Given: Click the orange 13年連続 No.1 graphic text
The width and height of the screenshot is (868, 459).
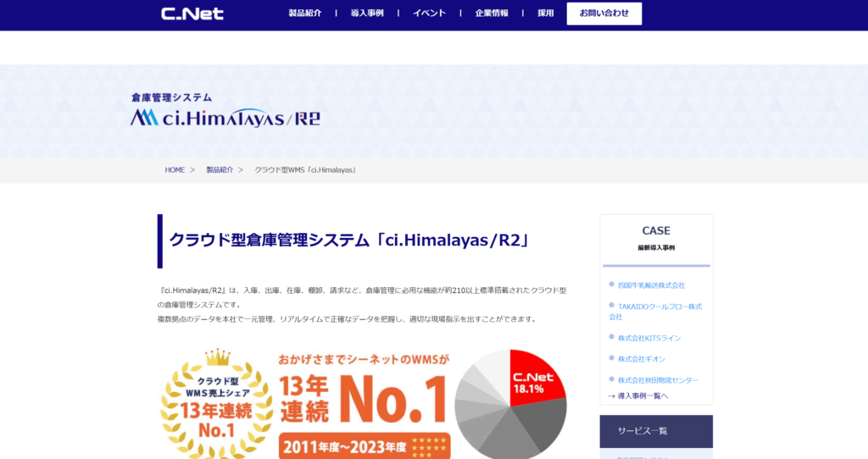Looking at the screenshot, I should tap(363, 399).
